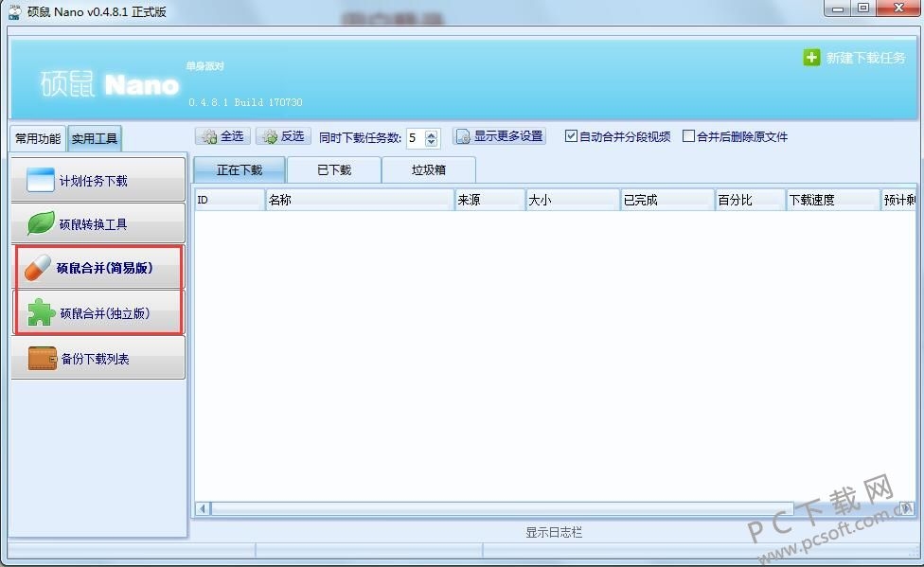Decrease the simultaneous download count stepper

click(x=432, y=142)
